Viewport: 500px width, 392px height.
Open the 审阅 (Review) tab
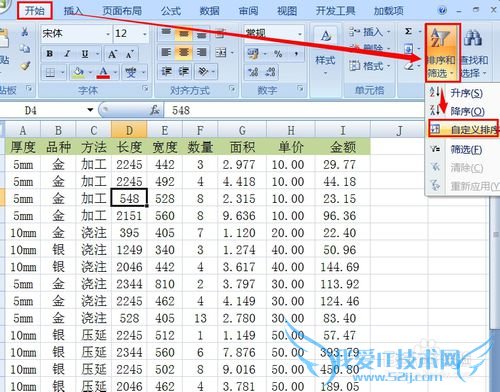click(x=248, y=11)
